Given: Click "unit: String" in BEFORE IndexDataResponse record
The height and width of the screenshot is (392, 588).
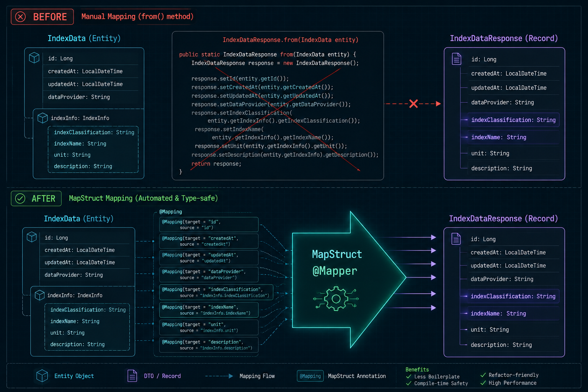Looking at the screenshot, I should 490,153.
